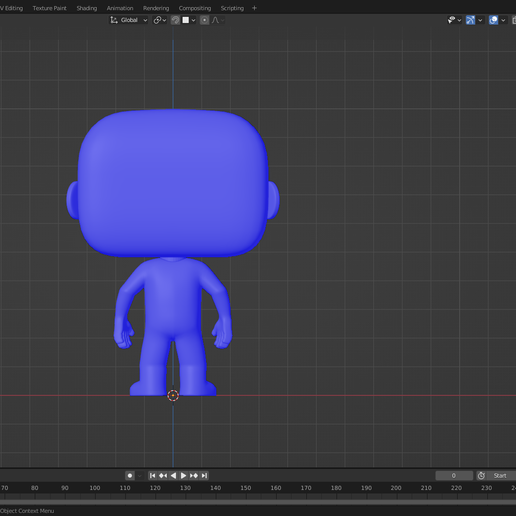Go to the Rendering workspace tab
The width and height of the screenshot is (516, 516).
pos(156,8)
